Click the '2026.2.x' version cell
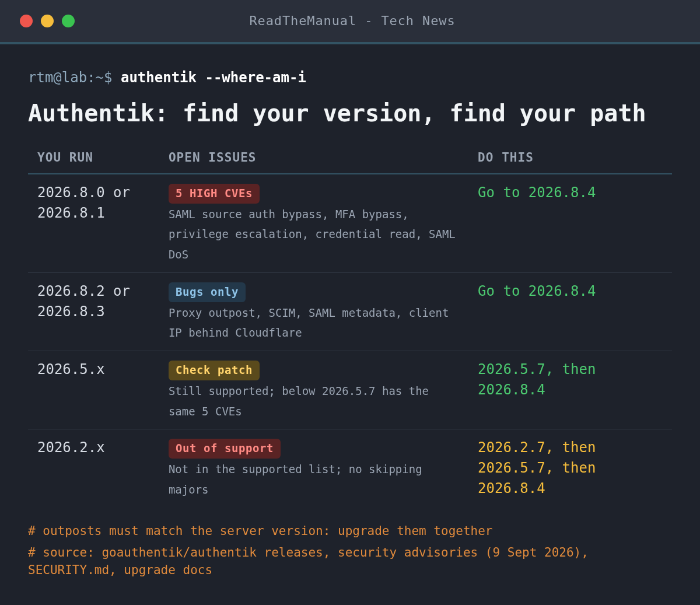 click(71, 447)
